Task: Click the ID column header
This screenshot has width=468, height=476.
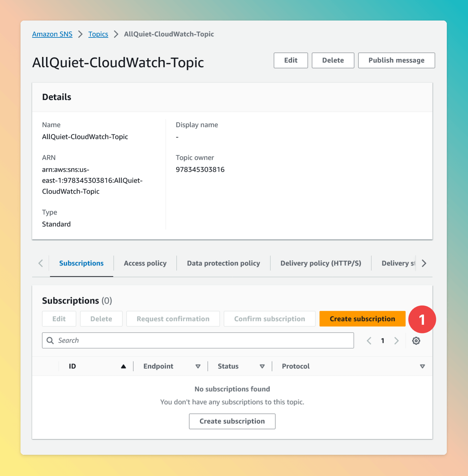Action: [x=72, y=366]
